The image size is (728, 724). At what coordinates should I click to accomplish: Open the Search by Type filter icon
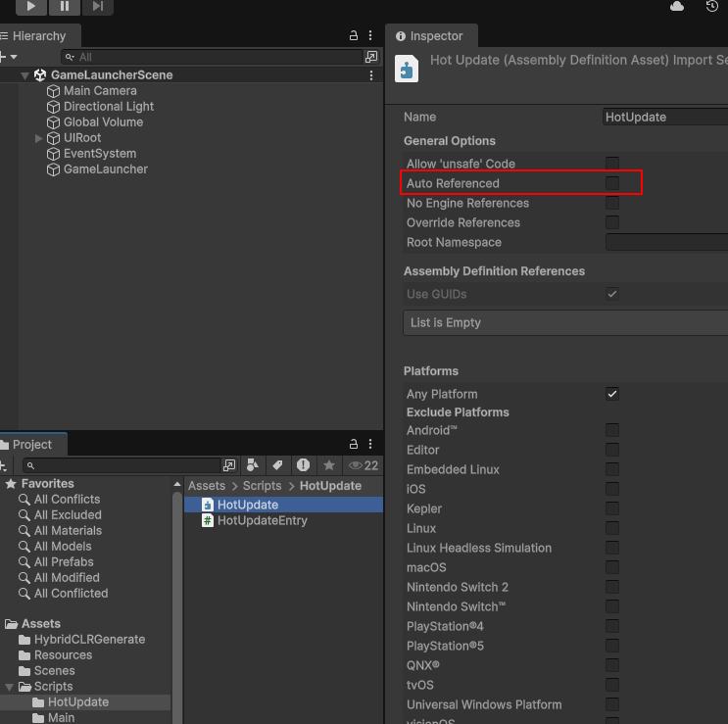coord(253,465)
